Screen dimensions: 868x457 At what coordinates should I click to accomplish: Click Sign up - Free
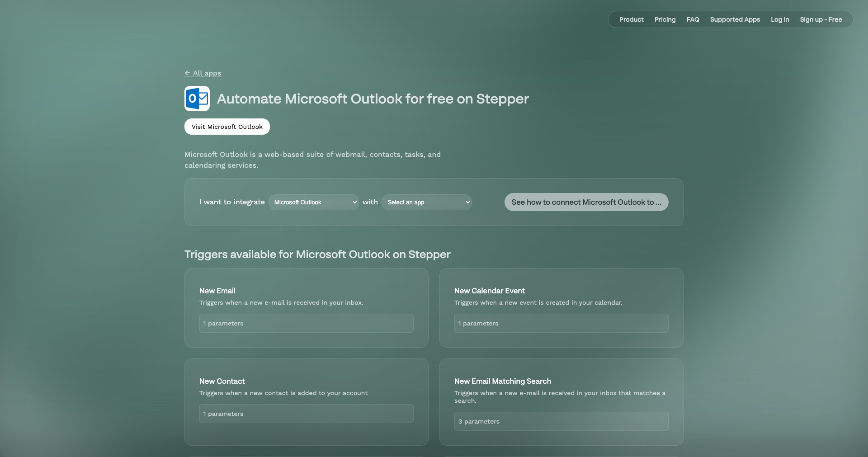point(821,19)
